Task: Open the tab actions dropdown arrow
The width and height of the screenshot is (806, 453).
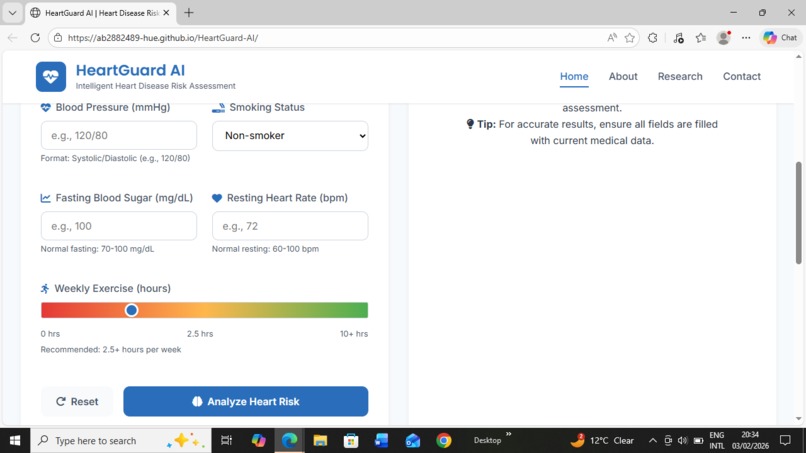Action: (x=12, y=13)
